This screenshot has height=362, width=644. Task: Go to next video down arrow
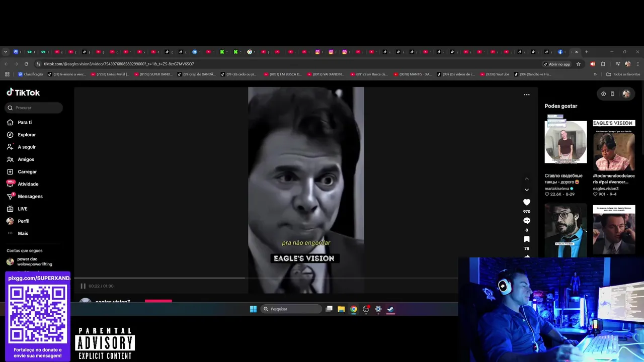tap(527, 190)
